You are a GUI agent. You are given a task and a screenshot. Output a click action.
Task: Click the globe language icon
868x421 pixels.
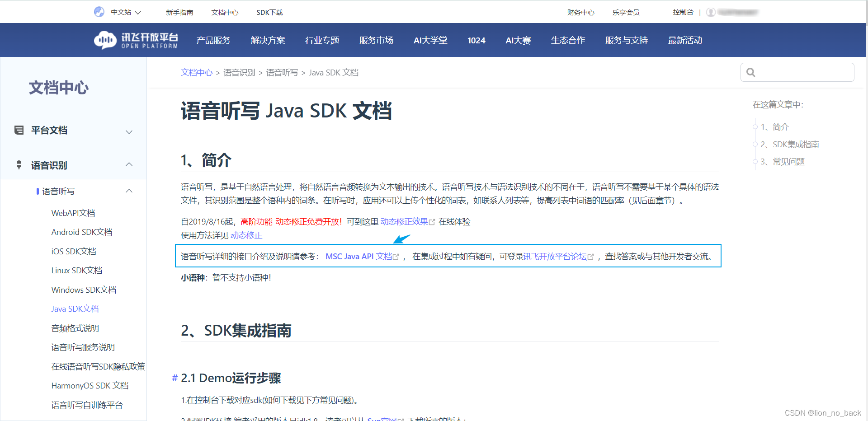click(x=99, y=12)
